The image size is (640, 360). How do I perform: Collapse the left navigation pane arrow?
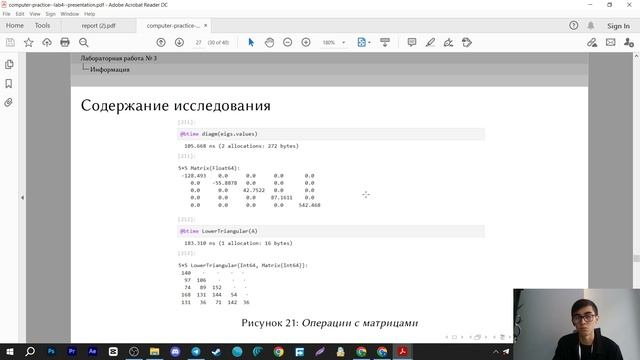pyautogui.click(x=22, y=198)
